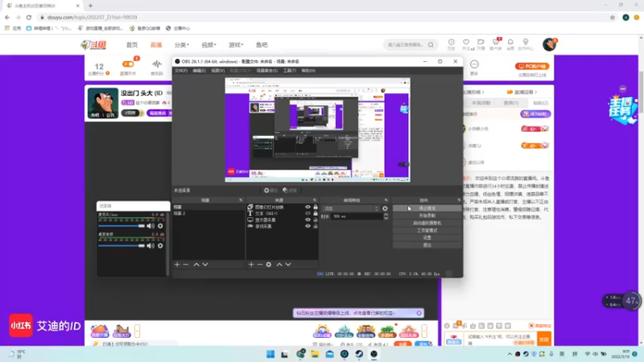Unlock the 图像幻灯片放映 source lock
The width and height of the screenshot is (644, 362).
[x=316, y=208]
